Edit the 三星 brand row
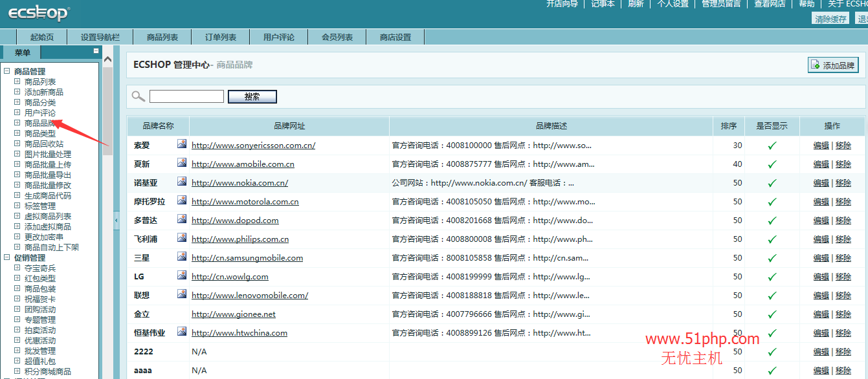Screen dimensions: 868x379 (x=821, y=258)
